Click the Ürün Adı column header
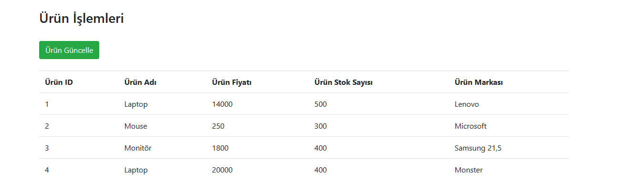The width and height of the screenshot is (644, 193). pos(140,82)
